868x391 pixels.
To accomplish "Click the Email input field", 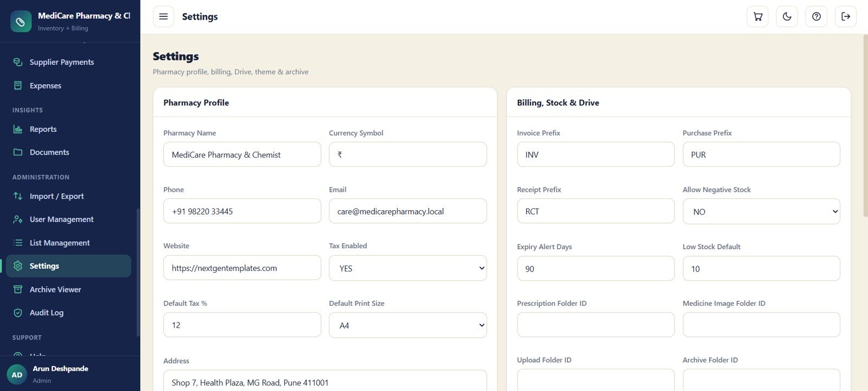I will pyautogui.click(x=408, y=211).
